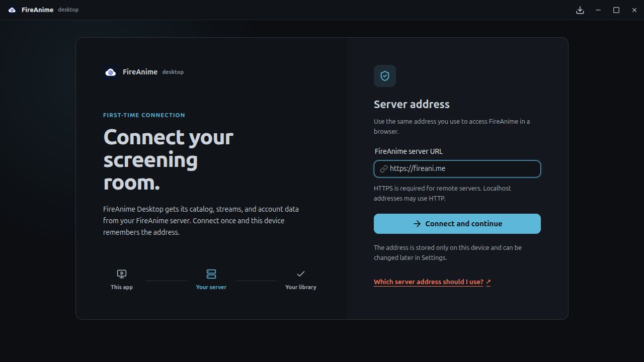Select the Your library checkmark icon
Viewport: 644px width, 362px height.
301,274
